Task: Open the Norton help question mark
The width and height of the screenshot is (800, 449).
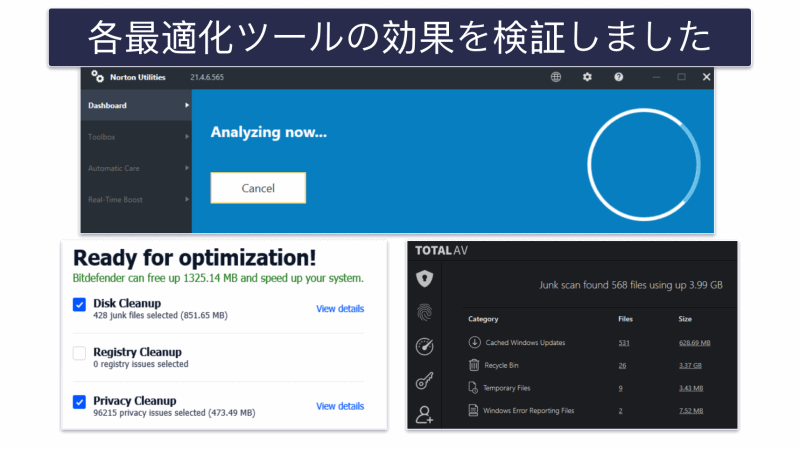Action: tap(618, 77)
